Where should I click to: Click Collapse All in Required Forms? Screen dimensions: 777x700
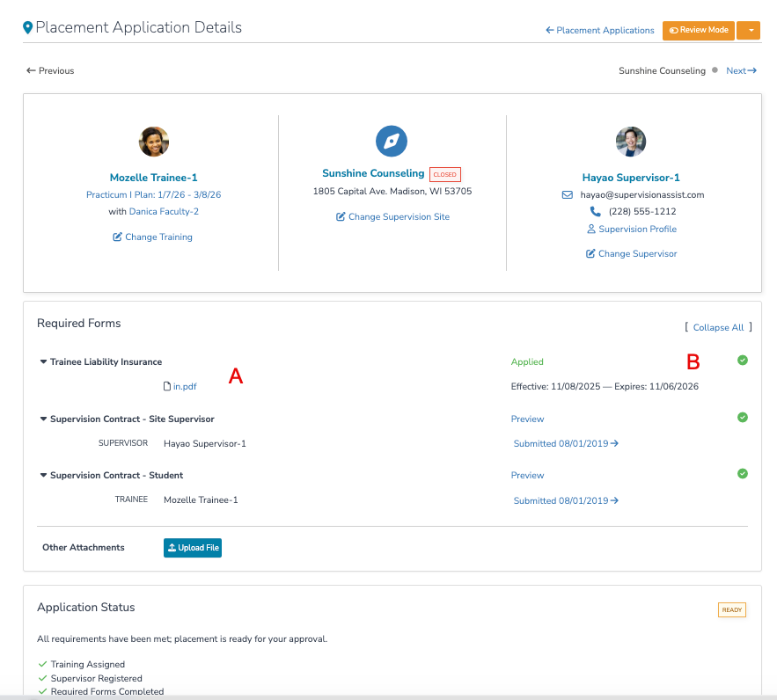click(718, 327)
